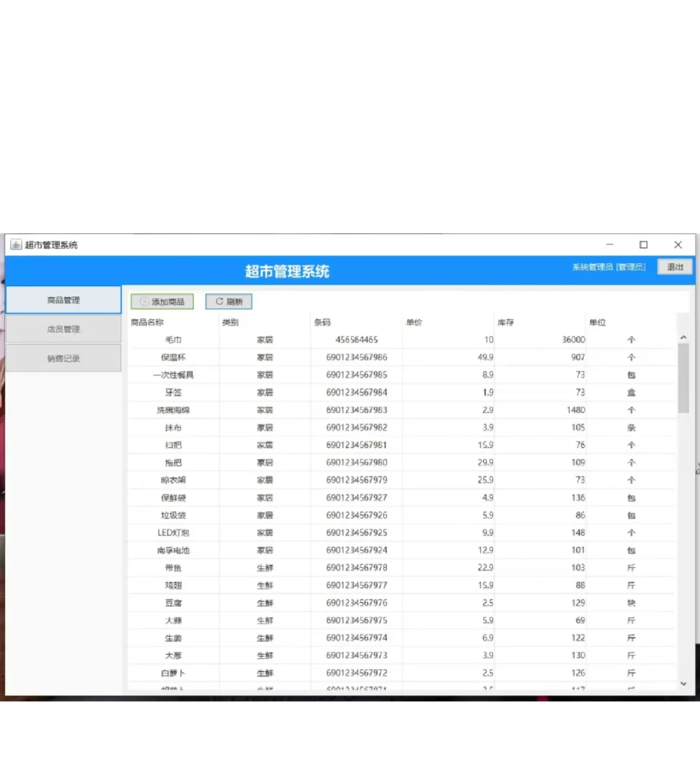Select the 一次性餐具 product name

pyautogui.click(x=174, y=375)
